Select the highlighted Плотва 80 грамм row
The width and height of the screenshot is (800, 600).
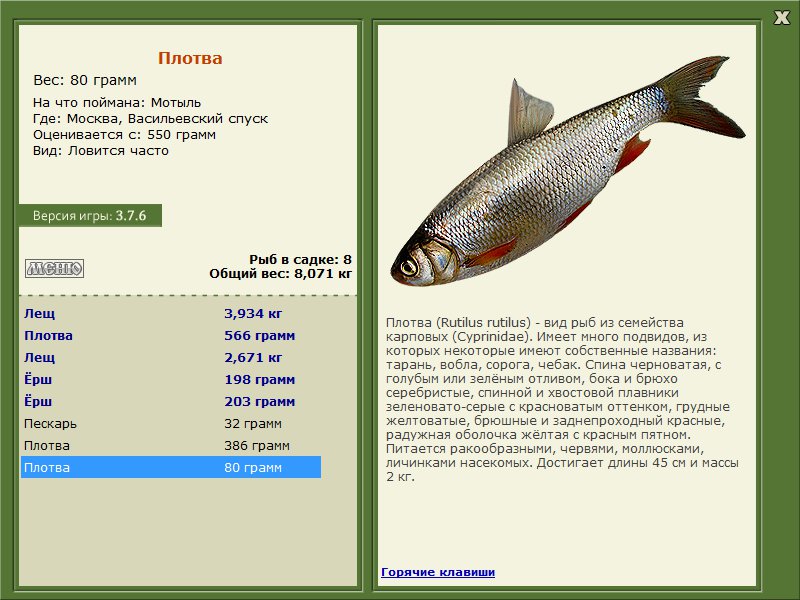(x=171, y=467)
